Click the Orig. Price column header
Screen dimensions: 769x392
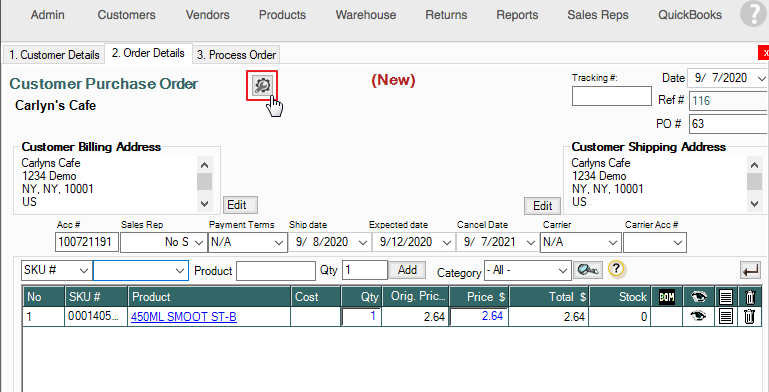point(415,297)
